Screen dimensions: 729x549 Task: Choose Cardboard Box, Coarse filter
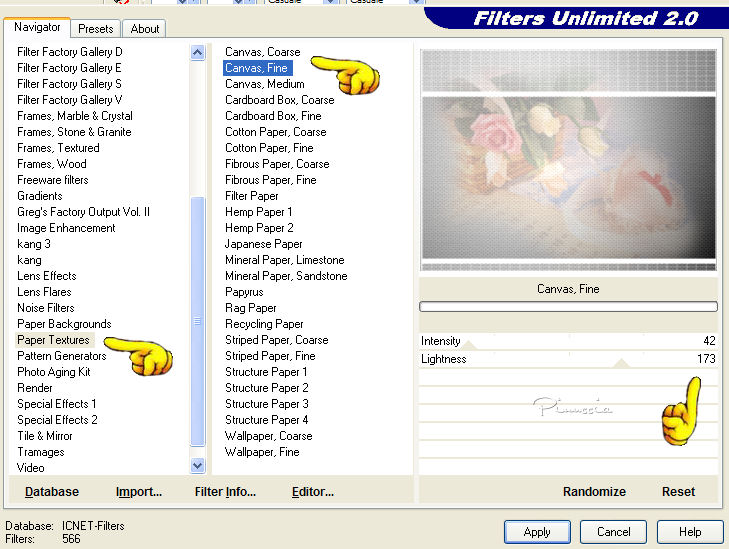pyautogui.click(x=279, y=100)
